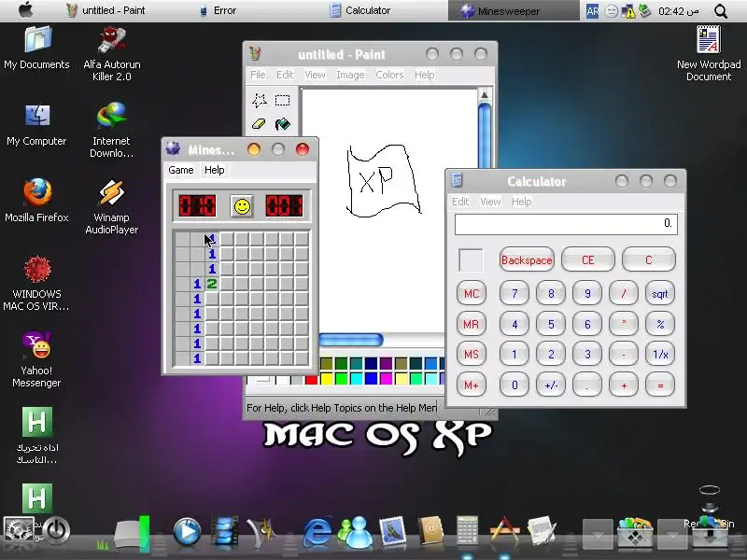747x560 pixels.
Task: Choose the Fill With Color tool in Paint
Action: click(x=283, y=124)
